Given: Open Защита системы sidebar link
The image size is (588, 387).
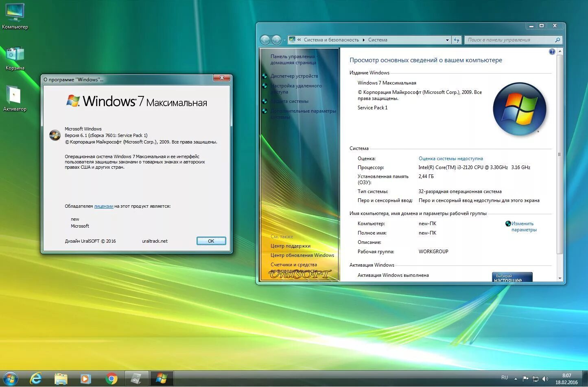Looking at the screenshot, I should point(289,101).
